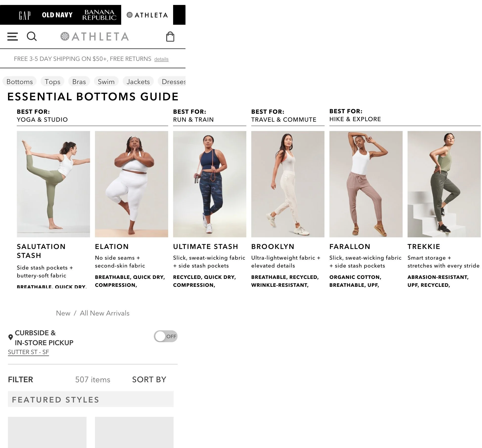
Task: Open Brooklyn product photo
Action: coord(288,184)
